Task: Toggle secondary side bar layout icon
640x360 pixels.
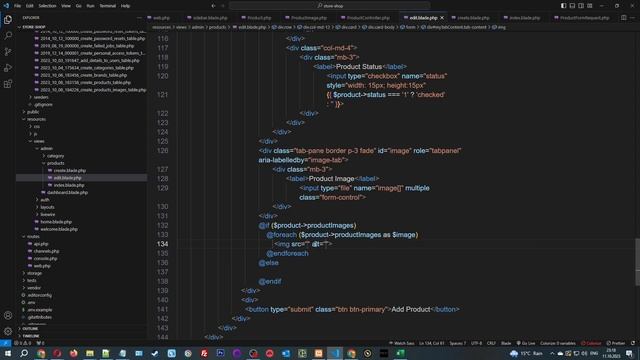Action: pos(581,6)
